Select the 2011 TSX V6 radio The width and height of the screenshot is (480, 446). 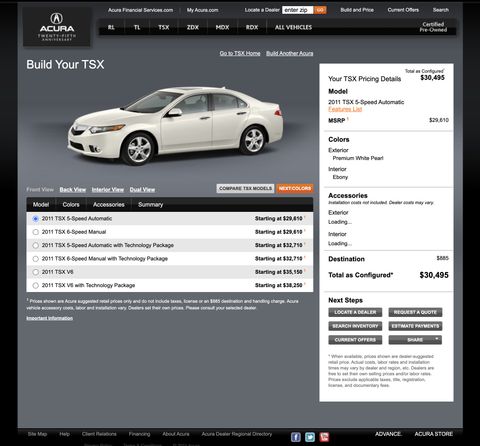click(x=35, y=272)
